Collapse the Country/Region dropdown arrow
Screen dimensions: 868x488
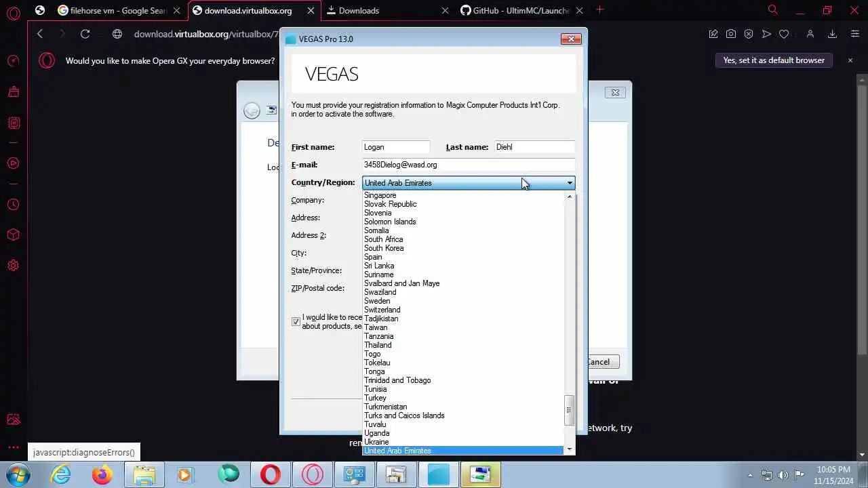[x=570, y=183]
